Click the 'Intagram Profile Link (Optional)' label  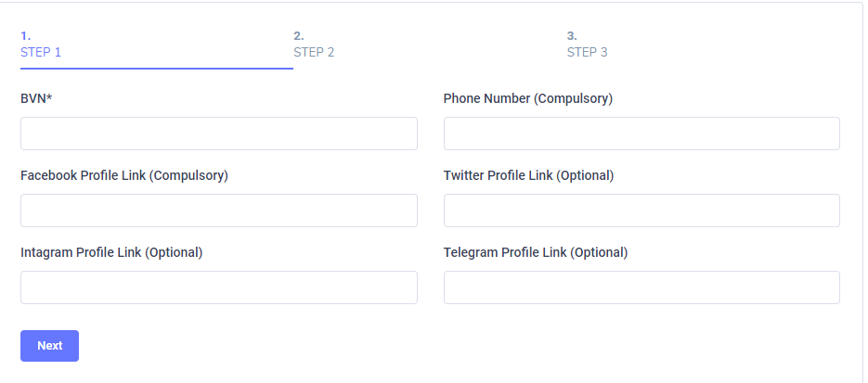click(110, 252)
